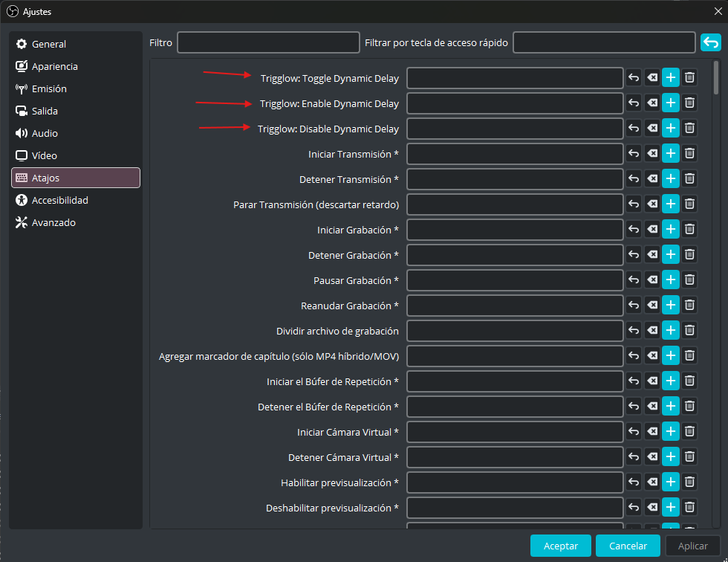The width and height of the screenshot is (728, 562).
Task: Revert the Reanudar Grabación hotkey
Action: [x=633, y=305]
